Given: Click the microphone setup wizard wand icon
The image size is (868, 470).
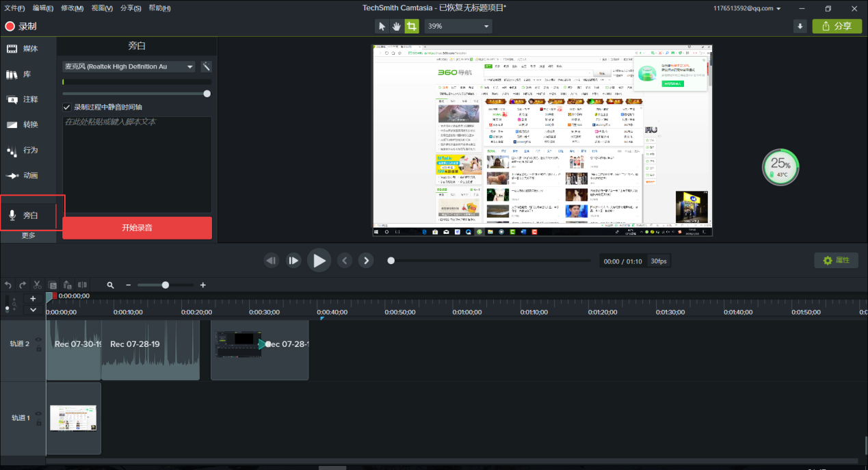Looking at the screenshot, I should point(206,66).
